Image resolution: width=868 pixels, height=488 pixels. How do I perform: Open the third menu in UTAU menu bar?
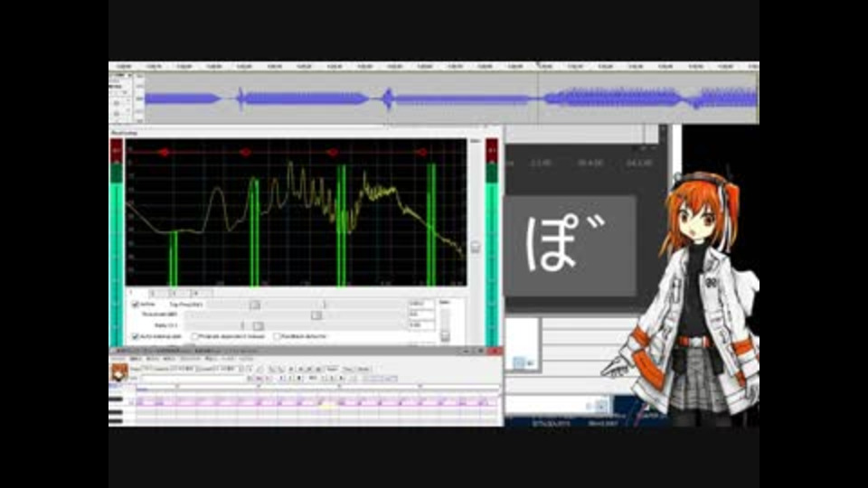(x=153, y=359)
